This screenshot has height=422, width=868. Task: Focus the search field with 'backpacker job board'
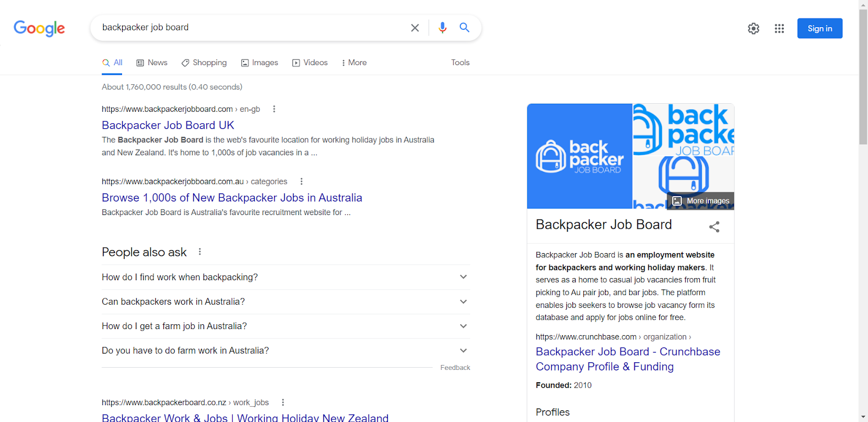pyautogui.click(x=250, y=28)
